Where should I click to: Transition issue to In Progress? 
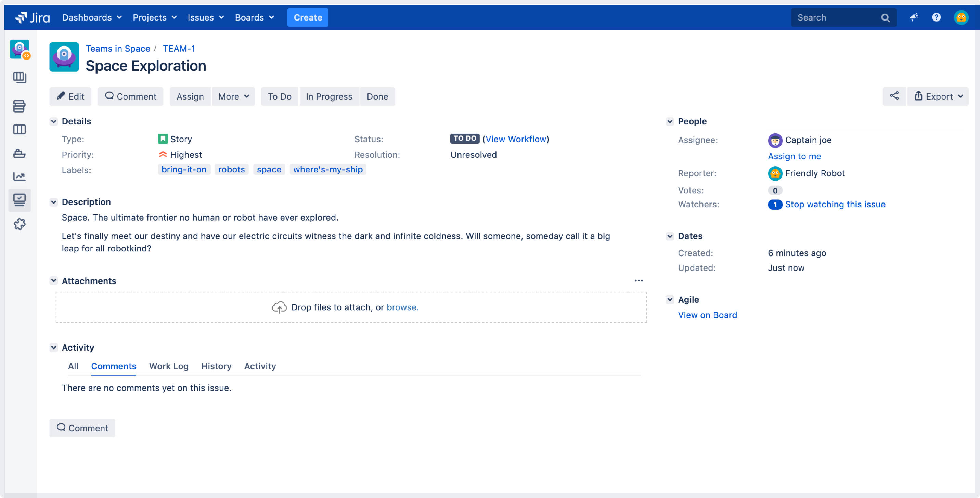click(329, 96)
